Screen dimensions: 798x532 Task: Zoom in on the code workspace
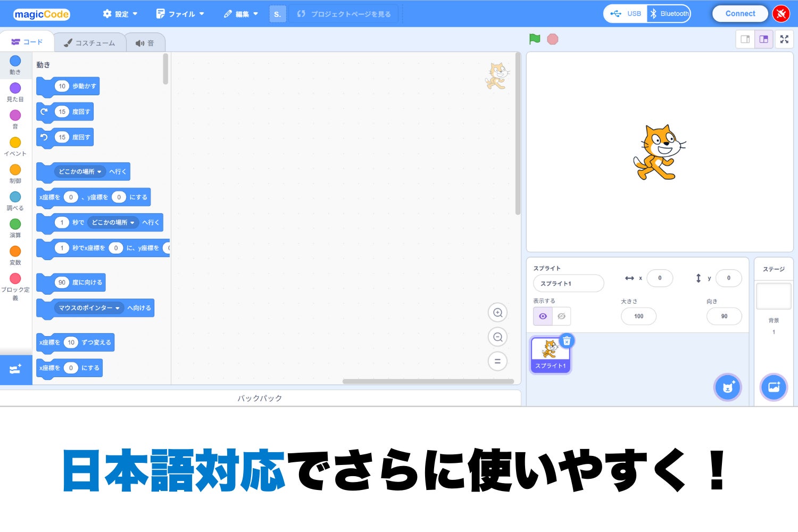pos(497,313)
